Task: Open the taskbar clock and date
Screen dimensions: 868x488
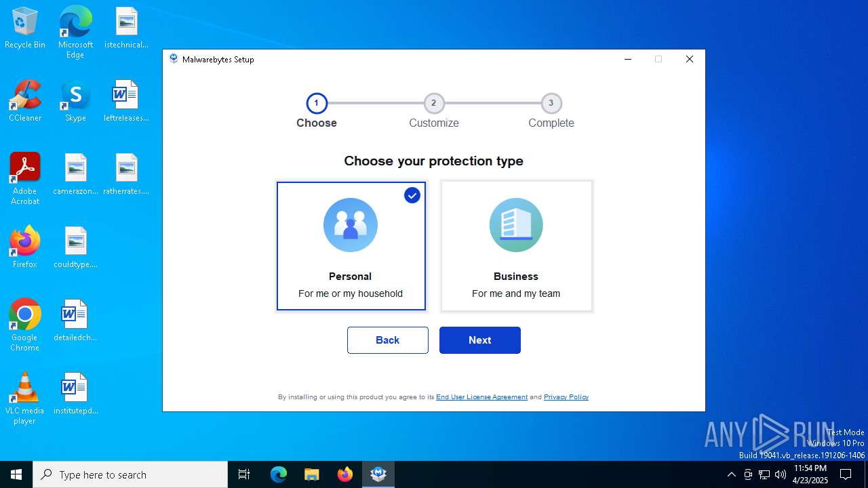Action: (x=810, y=474)
